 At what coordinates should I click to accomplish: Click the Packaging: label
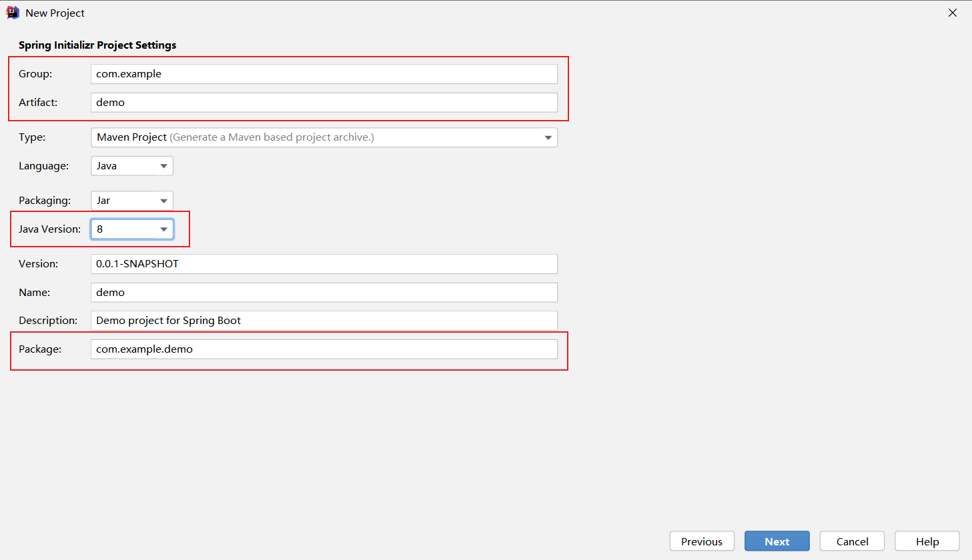[x=45, y=201]
